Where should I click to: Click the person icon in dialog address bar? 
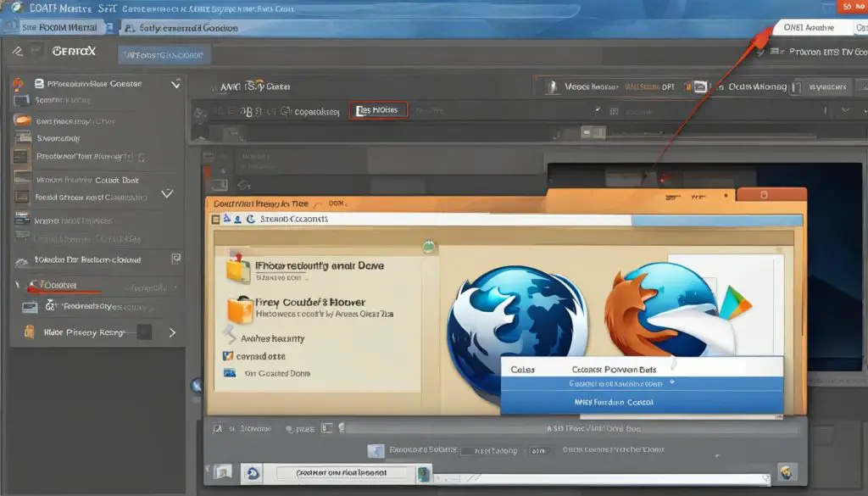tap(237, 220)
